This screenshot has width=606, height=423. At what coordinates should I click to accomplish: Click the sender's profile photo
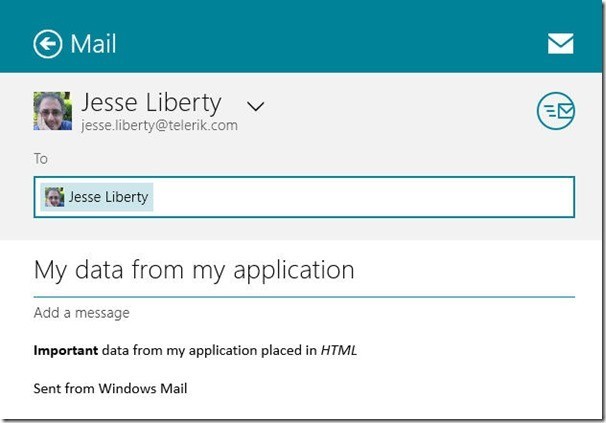[53, 112]
